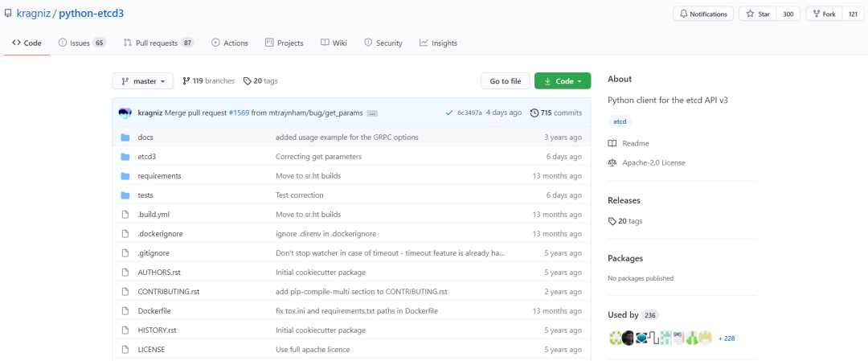Click commit message 'Correcting get parameters'

(x=319, y=157)
